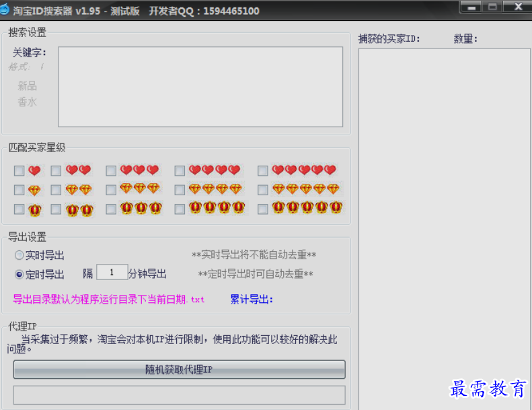Check the three-hearts buyer level checkbox
This screenshot has height=410, width=532.
pyautogui.click(x=111, y=170)
